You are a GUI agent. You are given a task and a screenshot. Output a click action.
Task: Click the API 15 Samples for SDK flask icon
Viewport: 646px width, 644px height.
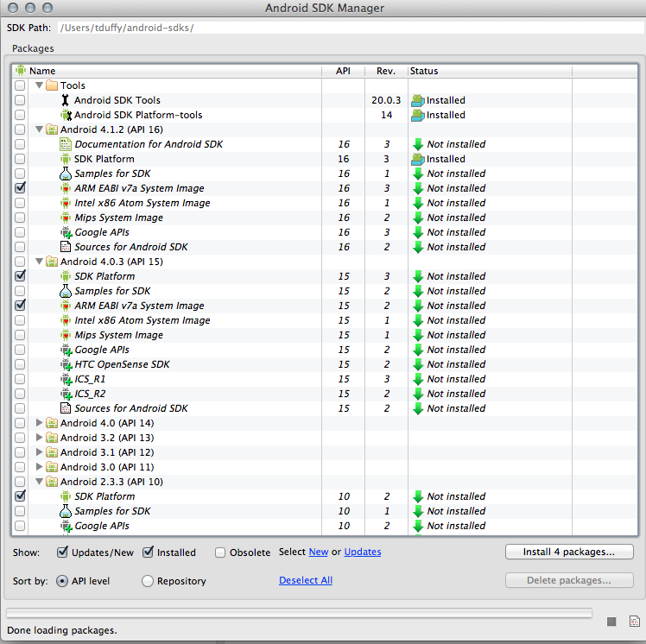pyautogui.click(x=66, y=291)
